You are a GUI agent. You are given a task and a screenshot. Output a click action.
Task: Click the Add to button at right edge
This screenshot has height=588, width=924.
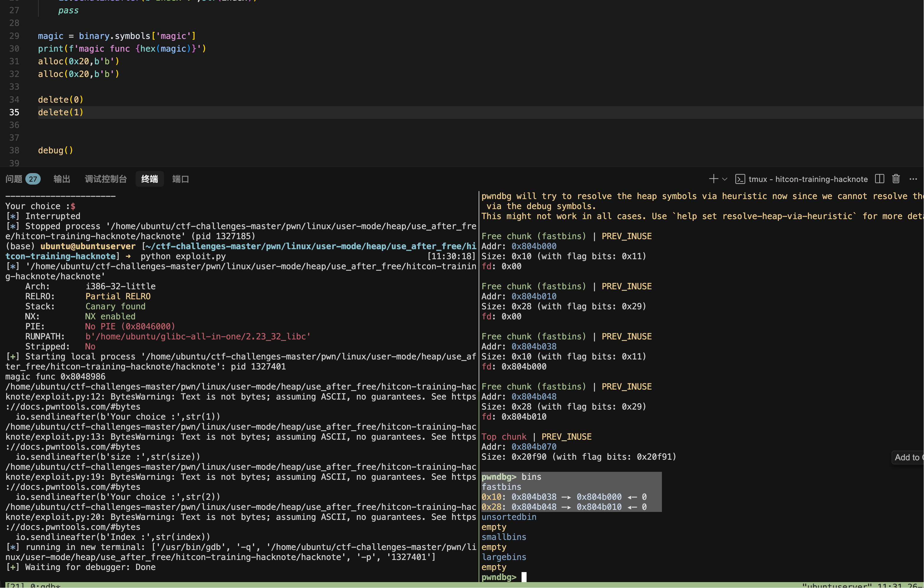point(908,457)
